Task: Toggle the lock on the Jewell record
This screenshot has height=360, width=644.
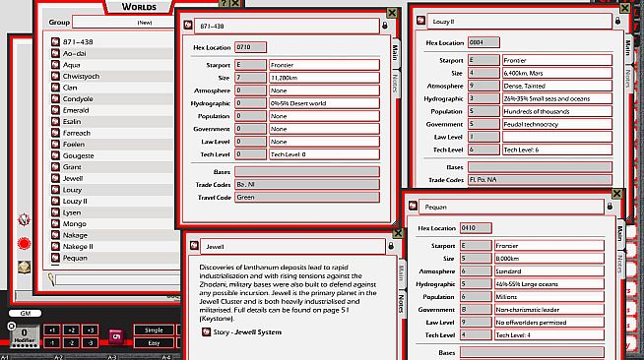Action: [391, 246]
